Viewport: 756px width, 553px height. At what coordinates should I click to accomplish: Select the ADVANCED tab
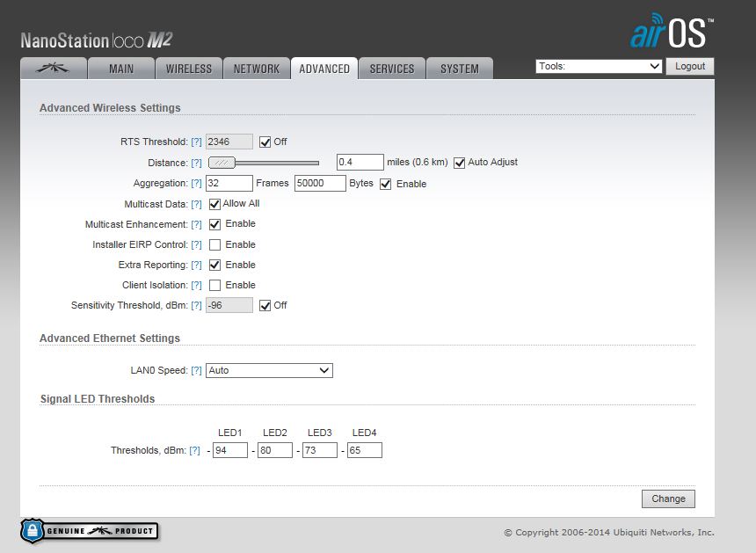coord(324,69)
